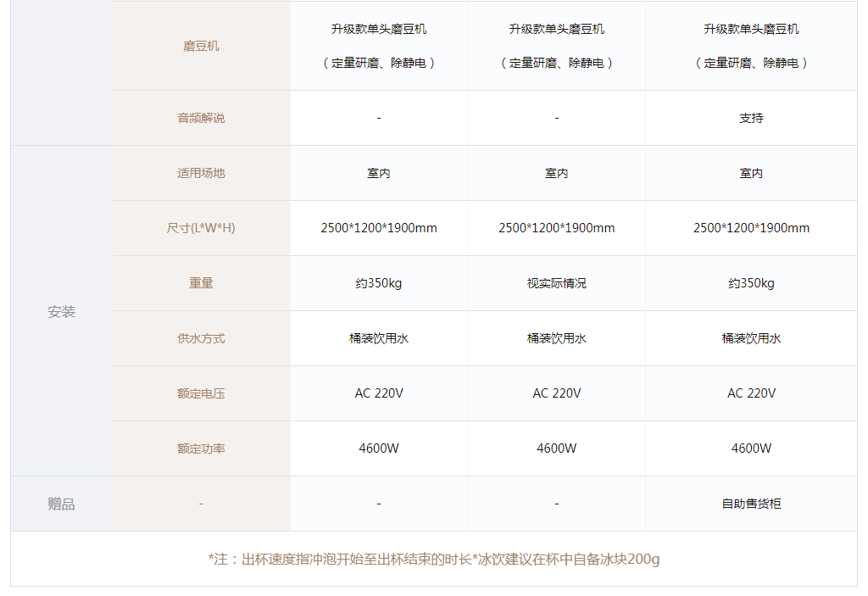Image resolution: width=868 pixels, height=596 pixels.
Task: Click 桶装饮用水 in the column with 自助售货柜
Action: (751, 338)
